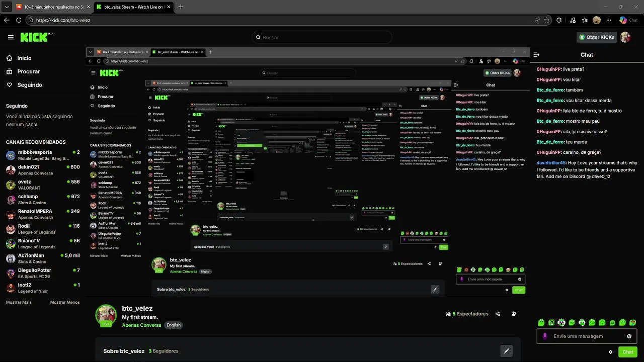The height and width of the screenshot is (362, 644).
Task: Open the tab search dropdown chevron
Action: click(6, 7)
